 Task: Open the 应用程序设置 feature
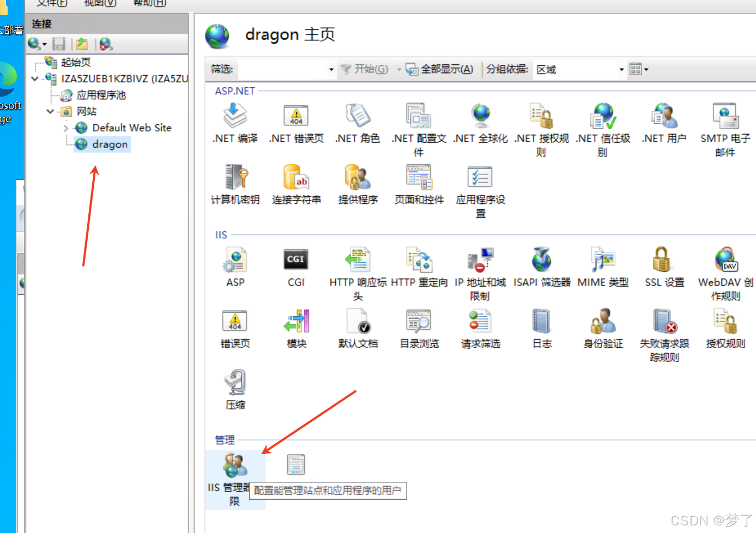[480, 191]
